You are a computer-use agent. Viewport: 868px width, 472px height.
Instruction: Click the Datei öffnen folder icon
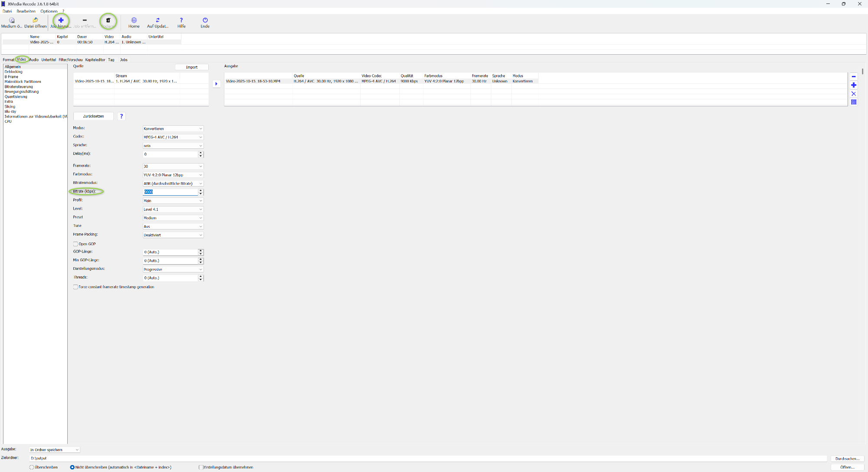click(x=35, y=20)
